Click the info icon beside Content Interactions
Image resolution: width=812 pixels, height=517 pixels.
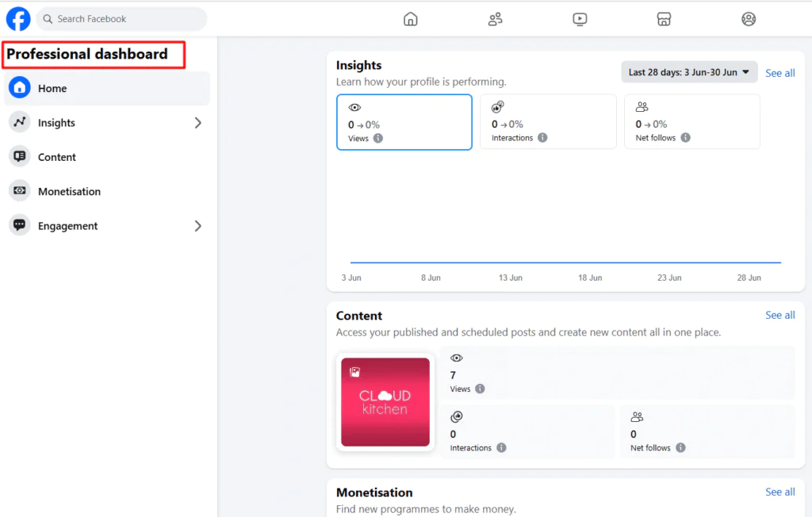click(501, 447)
